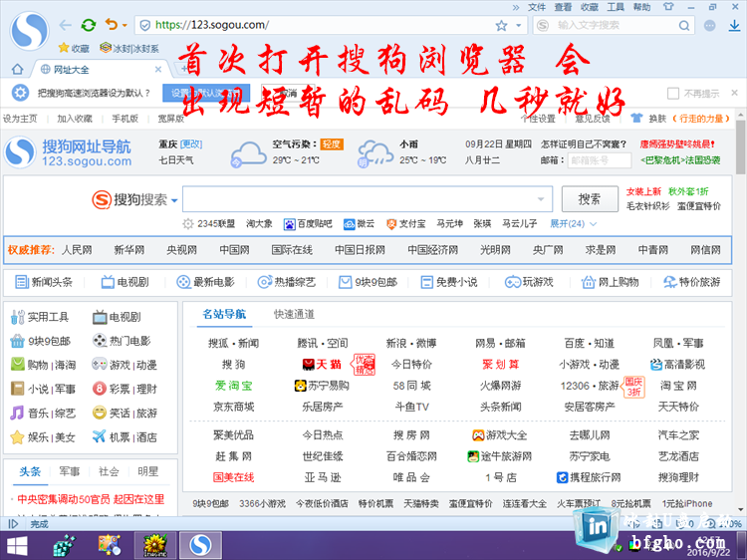Click the gear icon beside 2345联盟

pyautogui.click(x=188, y=223)
